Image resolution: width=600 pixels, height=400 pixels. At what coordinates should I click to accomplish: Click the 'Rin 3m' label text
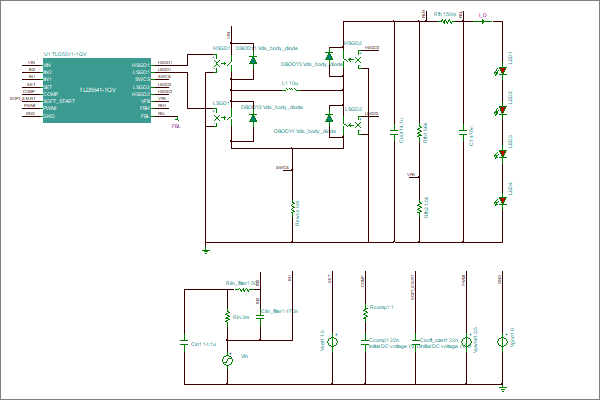pyautogui.click(x=241, y=317)
